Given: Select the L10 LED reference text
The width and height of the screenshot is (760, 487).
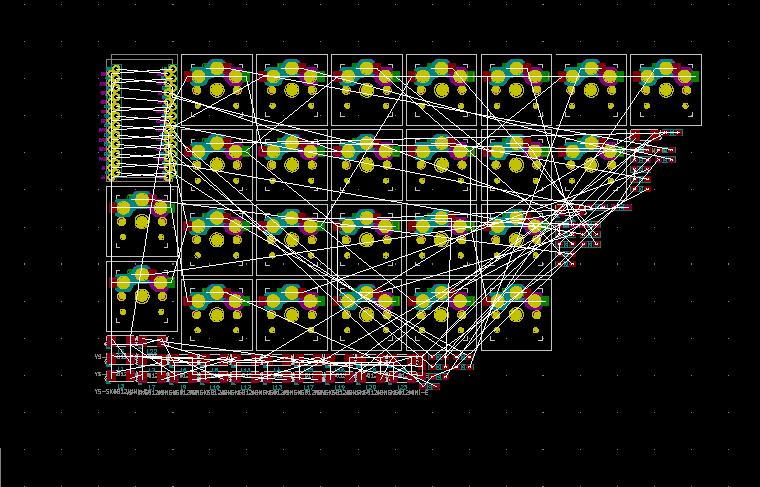Looking at the screenshot, I should [215, 387].
